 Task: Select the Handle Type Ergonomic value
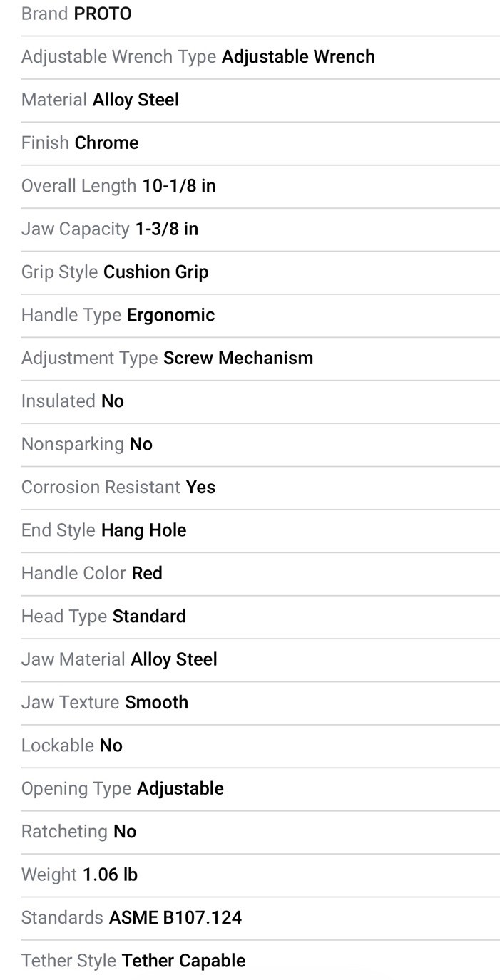170,315
